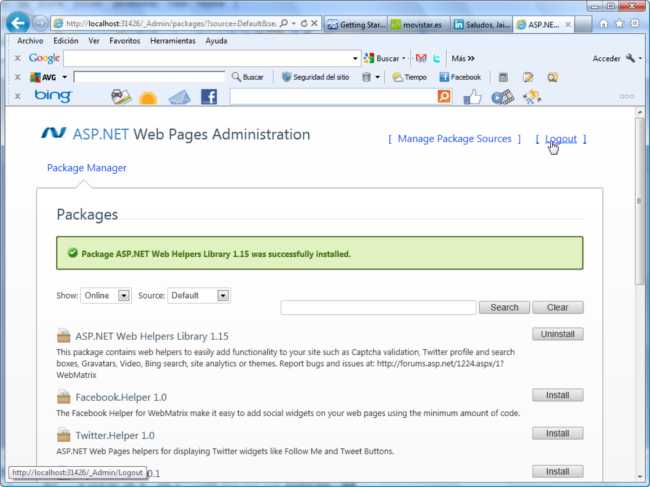The height and width of the screenshot is (487, 650).
Task: Open the weather sun icon in Bing toolbar
Action: click(148, 97)
